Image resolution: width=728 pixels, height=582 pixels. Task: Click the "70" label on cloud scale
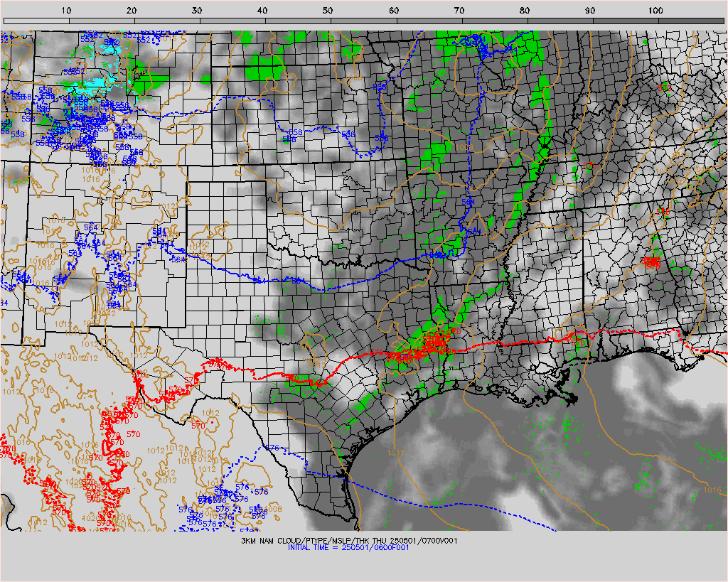coord(459,11)
